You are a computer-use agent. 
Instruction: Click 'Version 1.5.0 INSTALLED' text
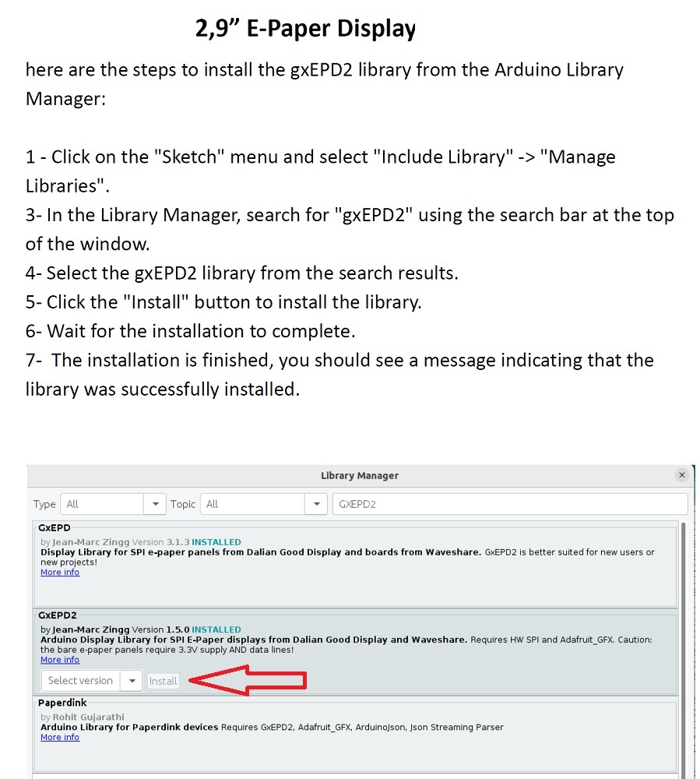(x=186, y=629)
